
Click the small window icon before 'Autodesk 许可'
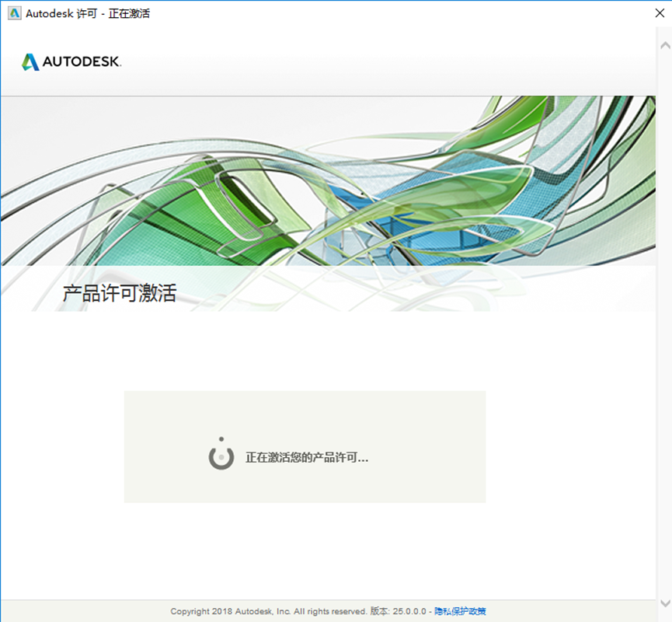(x=13, y=12)
